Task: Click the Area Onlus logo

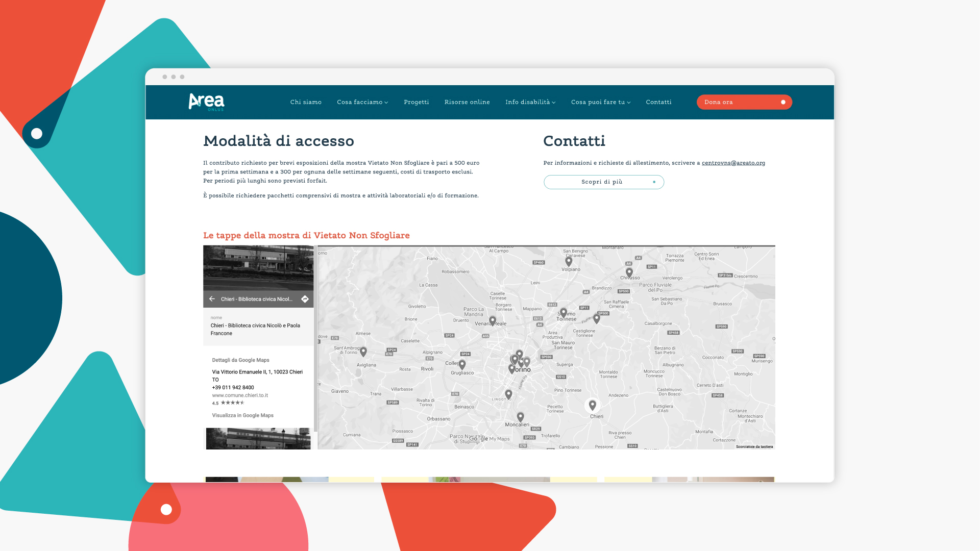Action: click(x=206, y=102)
